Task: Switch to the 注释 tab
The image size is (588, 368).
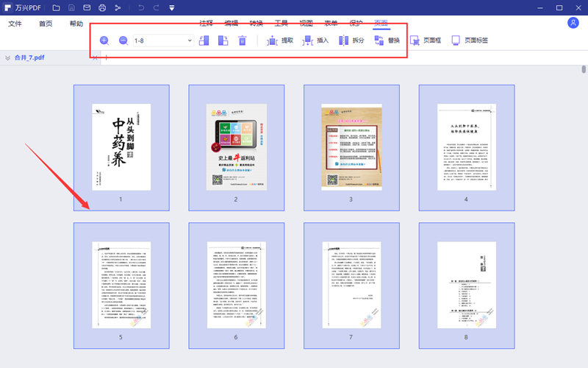Action: click(x=206, y=24)
